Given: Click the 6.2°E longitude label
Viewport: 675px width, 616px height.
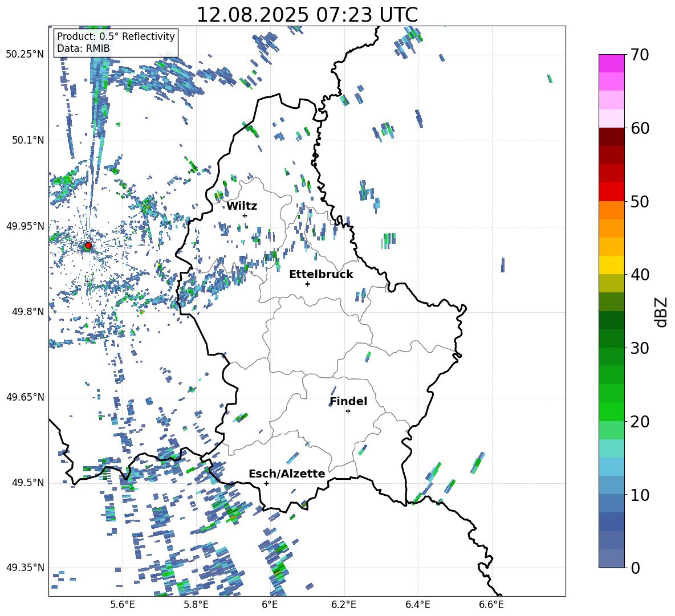Looking at the screenshot, I should [344, 605].
